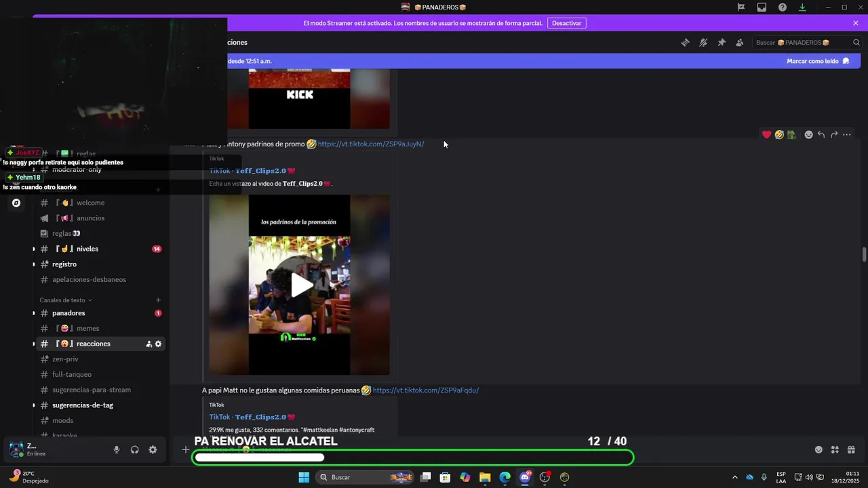Viewport: 868px width, 488px height.
Task: Open the Help question mark icon
Action: pyautogui.click(x=783, y=7)
